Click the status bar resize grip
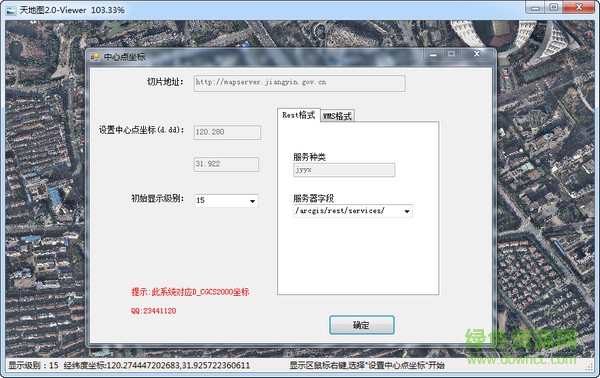 590,367
